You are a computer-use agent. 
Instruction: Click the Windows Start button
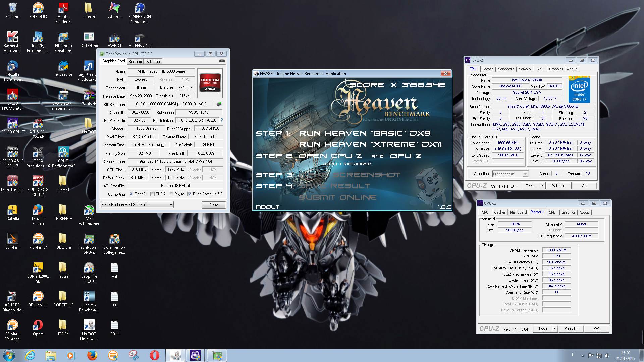click(9, 355)
